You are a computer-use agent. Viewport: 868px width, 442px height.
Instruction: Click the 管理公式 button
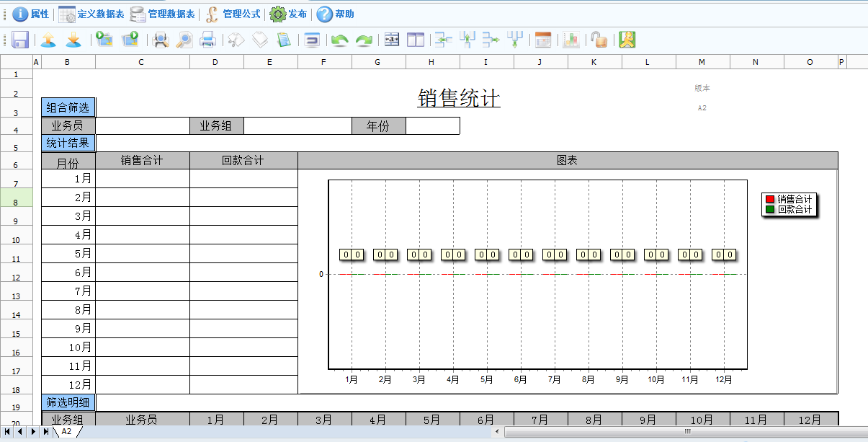coord(233,14)
